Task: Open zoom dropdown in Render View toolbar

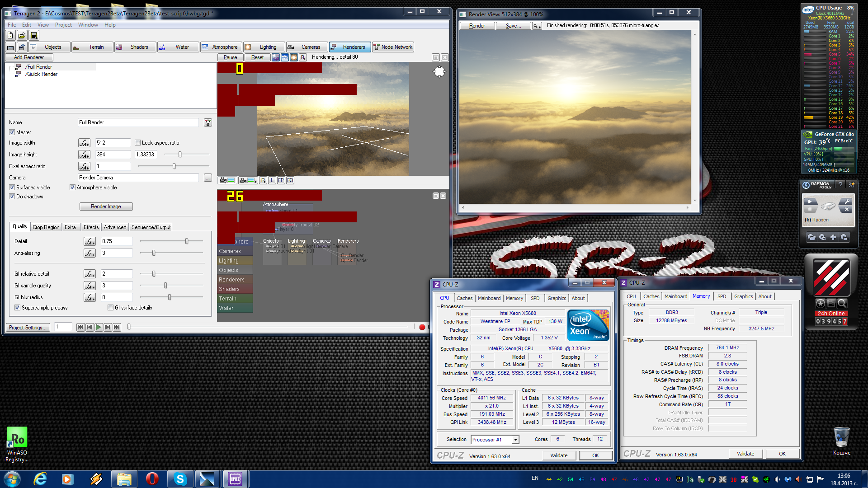Action: 537,26
